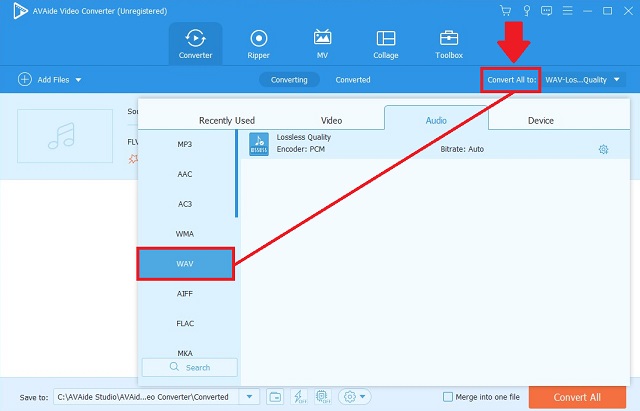Click the AVAide app logo

coord(20,11)
